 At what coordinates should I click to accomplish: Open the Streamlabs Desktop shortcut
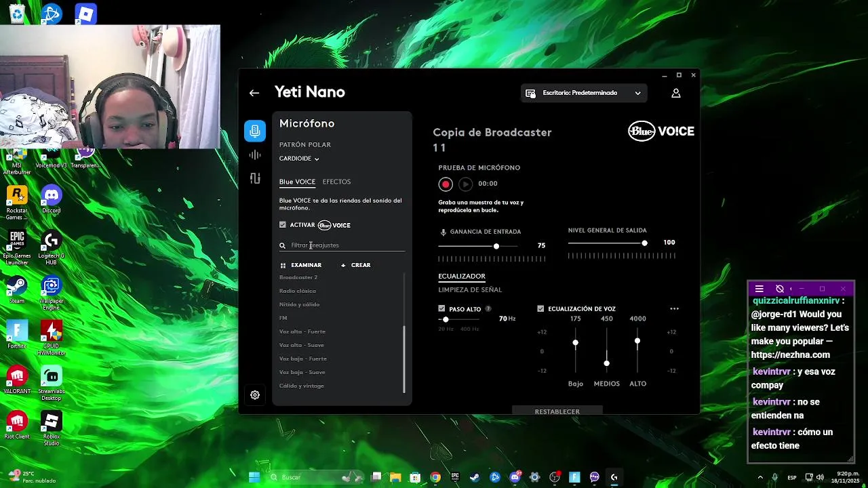click(x=52, y=383)
